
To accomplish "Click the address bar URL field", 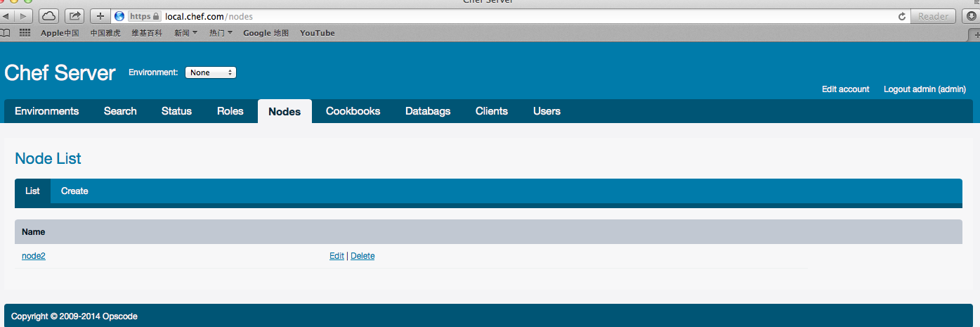I will pyautogui.click(x=509, y=16).
